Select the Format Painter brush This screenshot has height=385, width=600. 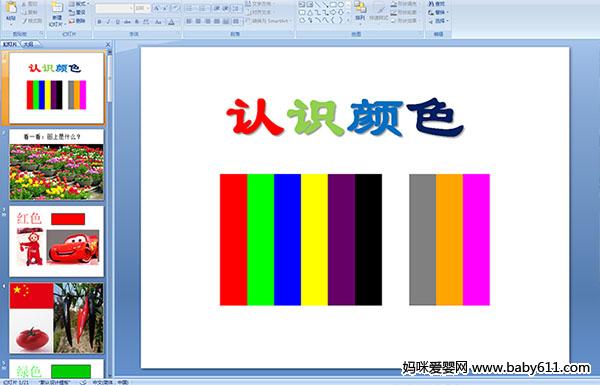click(x=24, y=21)
